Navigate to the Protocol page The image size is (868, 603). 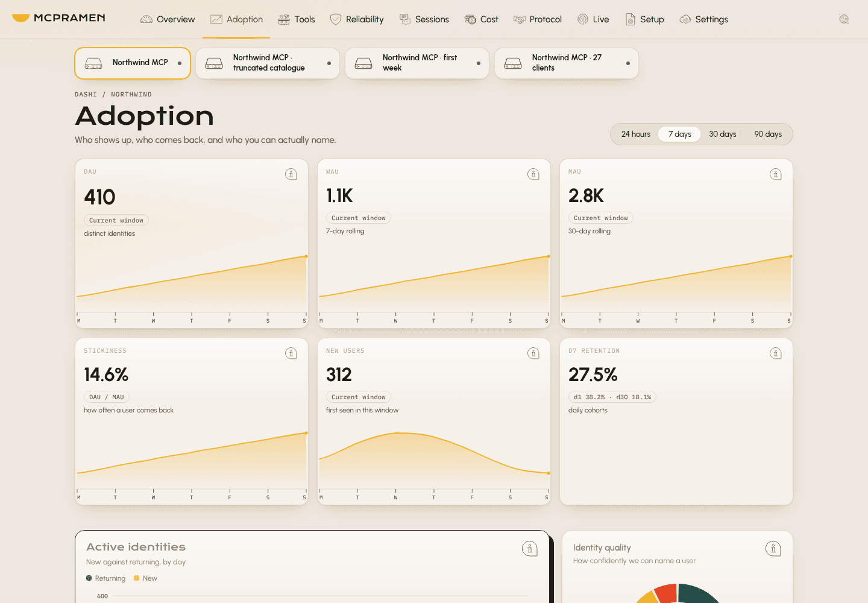538,19
